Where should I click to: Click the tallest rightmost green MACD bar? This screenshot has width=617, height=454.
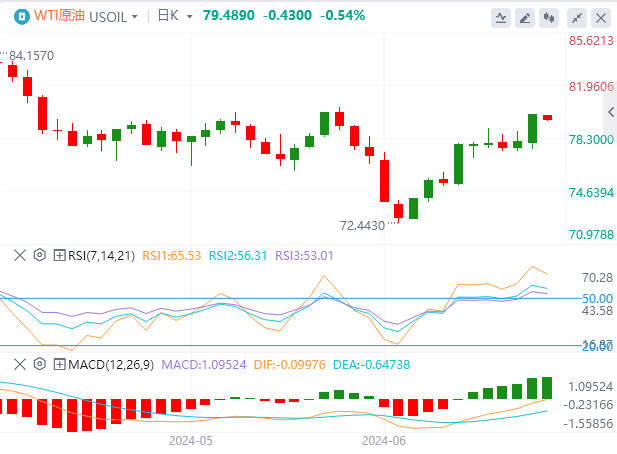547,388
